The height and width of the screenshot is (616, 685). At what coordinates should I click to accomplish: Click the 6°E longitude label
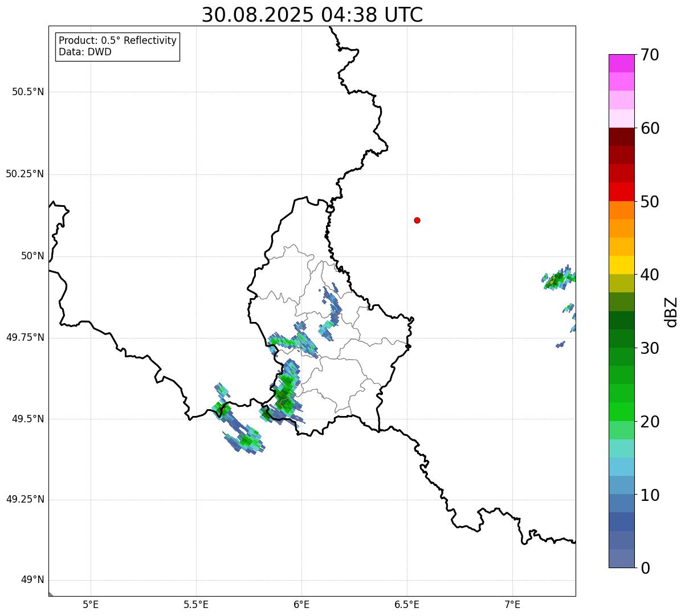pos(302,604)
